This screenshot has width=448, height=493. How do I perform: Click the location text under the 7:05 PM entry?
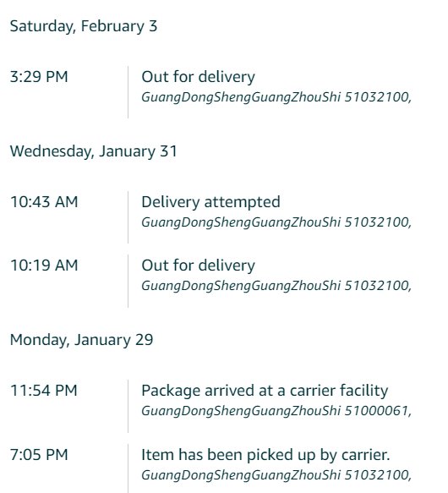(276, 475)
